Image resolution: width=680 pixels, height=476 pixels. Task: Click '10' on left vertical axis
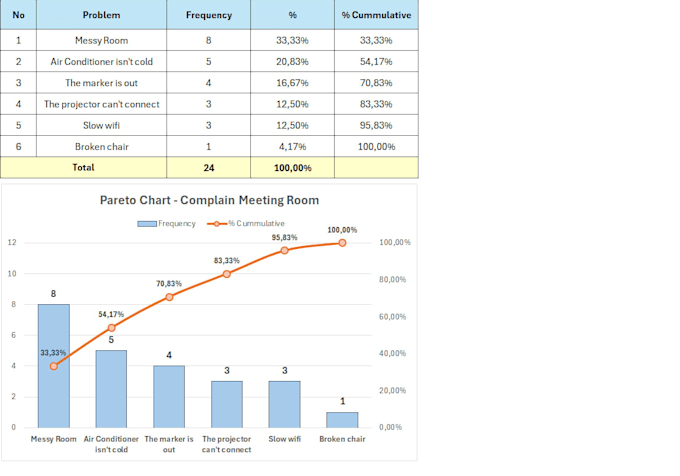tap(12, 274)
